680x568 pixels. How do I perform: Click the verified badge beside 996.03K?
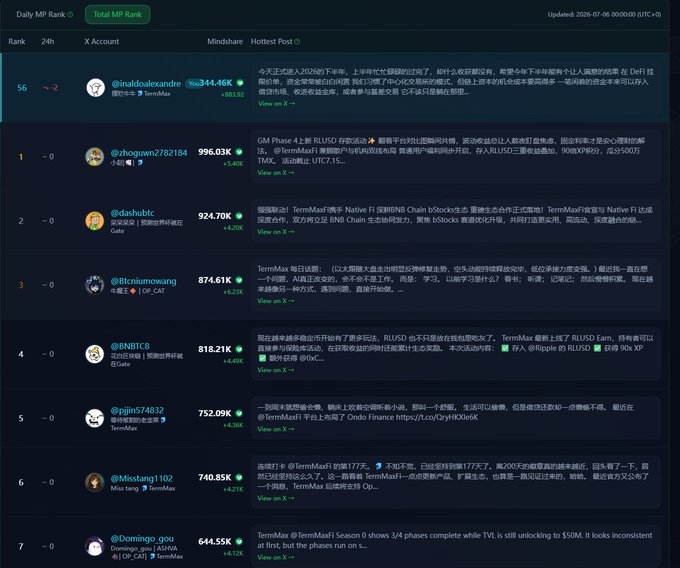(x=239, y=152)
